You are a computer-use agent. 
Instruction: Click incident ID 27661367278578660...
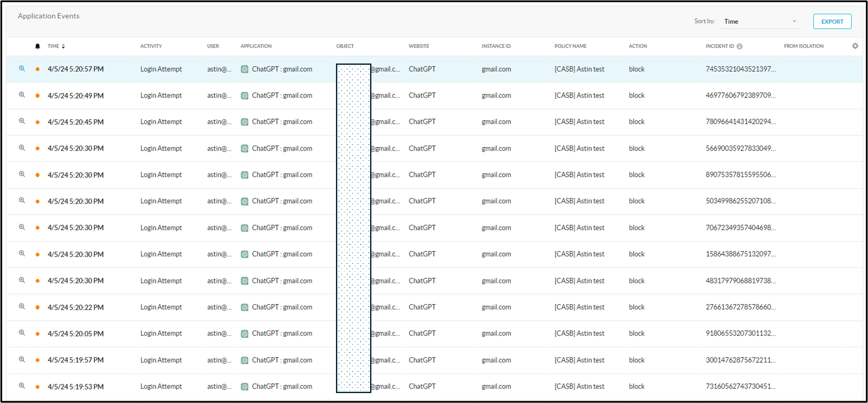click(741, 307)
